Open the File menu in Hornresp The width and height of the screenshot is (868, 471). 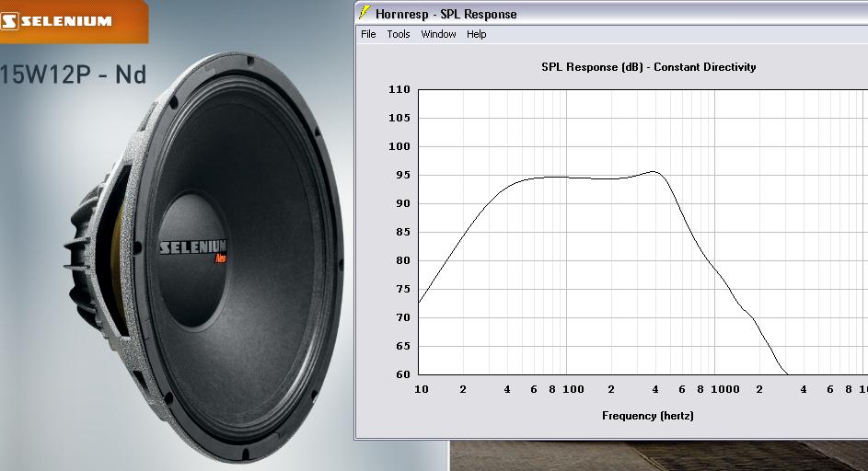click(x=368, y=34)
